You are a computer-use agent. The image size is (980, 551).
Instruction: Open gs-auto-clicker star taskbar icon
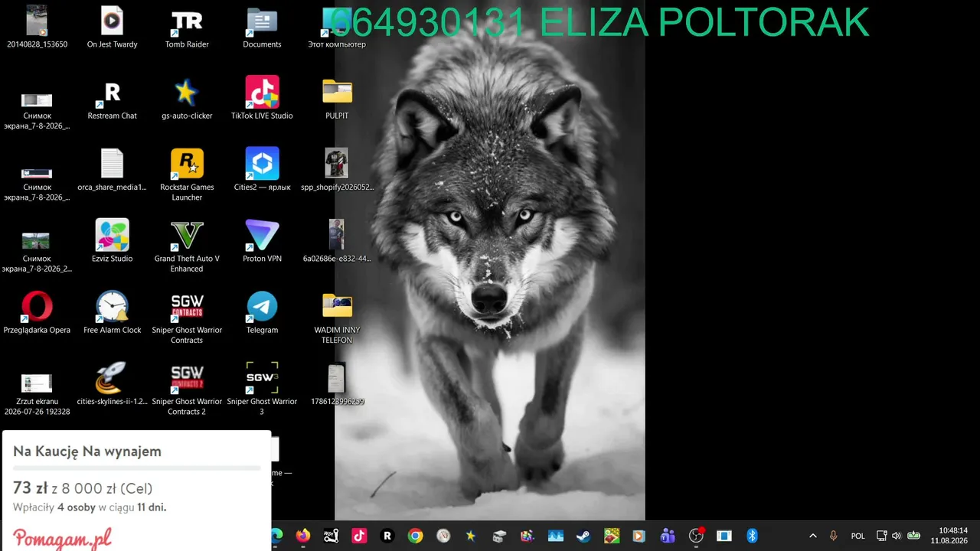[471, 536]
